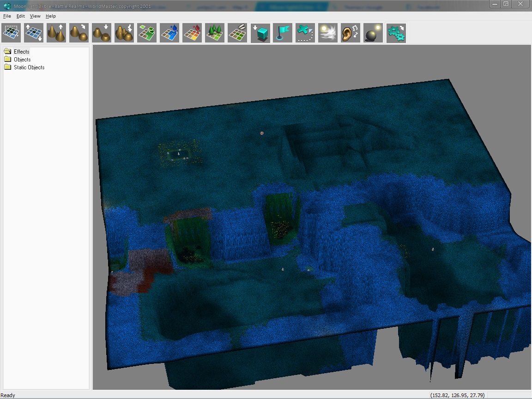Screen dimensions: 532x399
Task: Select the lower terrain tool
Action: pyautogui.click(x=102, y=33)
